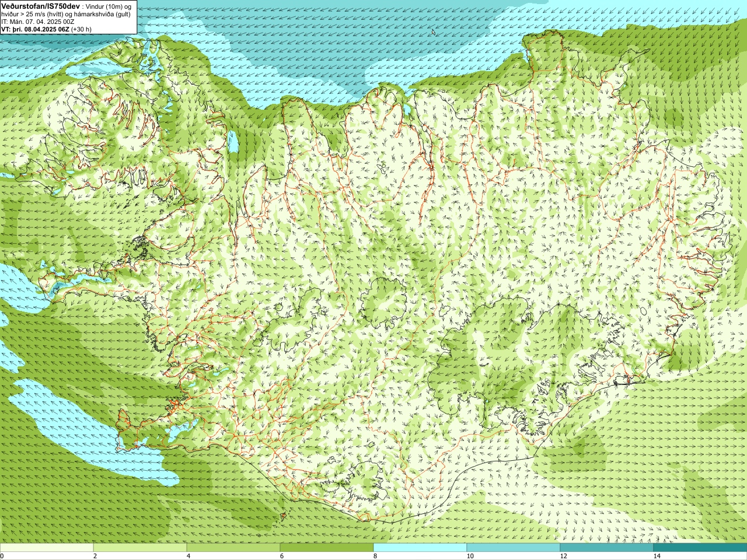Image resolution: width=747 pixels, height=560 pixels.
Task: Select the teal 12–14 m/s swatch
Action: 607,548
